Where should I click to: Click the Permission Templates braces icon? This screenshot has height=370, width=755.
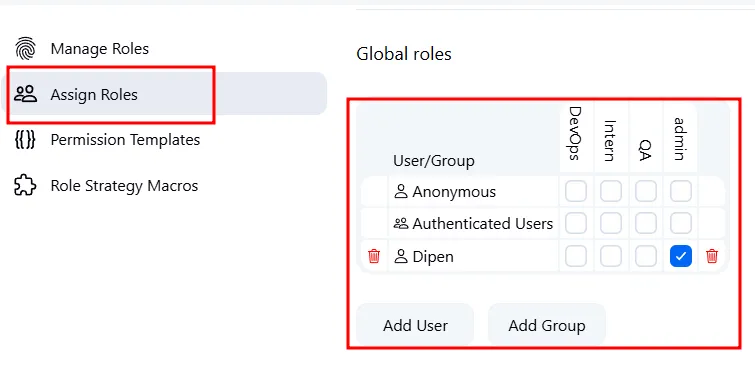(26, 140)
